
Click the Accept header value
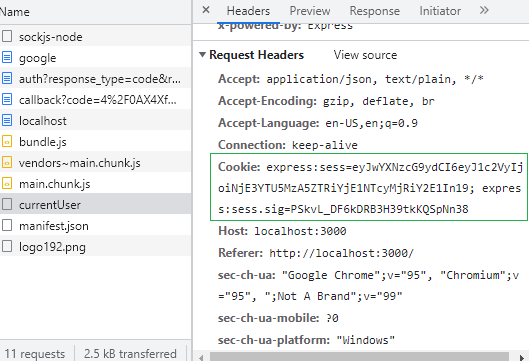click(x=375, y=79)
